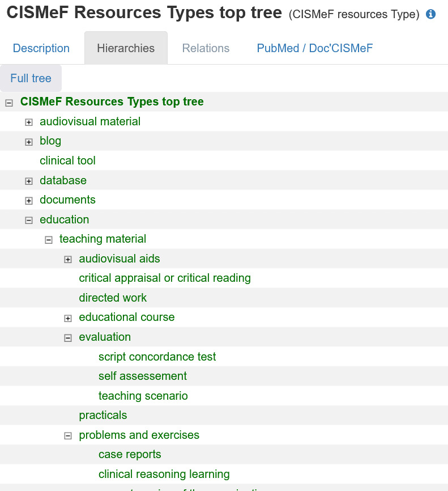Open the CISMeF Resources Types top tree link
This screenshot has width=448, height=491.
[x=112, y=101]
